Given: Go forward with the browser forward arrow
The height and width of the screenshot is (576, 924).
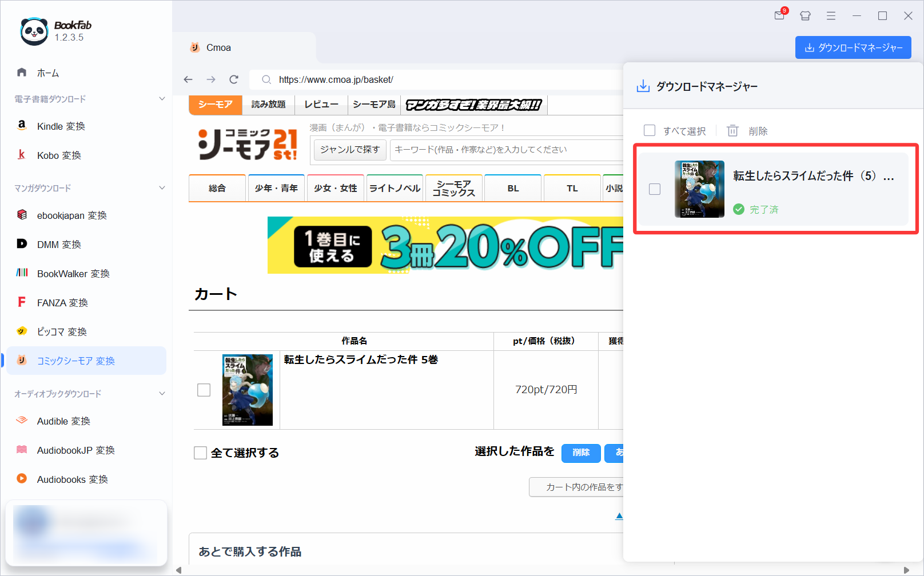Looking at the screenshot, I should point(211,79).
